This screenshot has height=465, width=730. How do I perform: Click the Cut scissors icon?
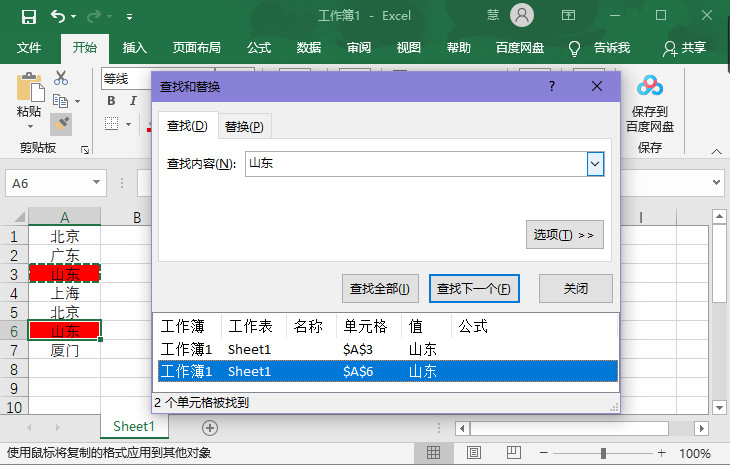point(60,77)
